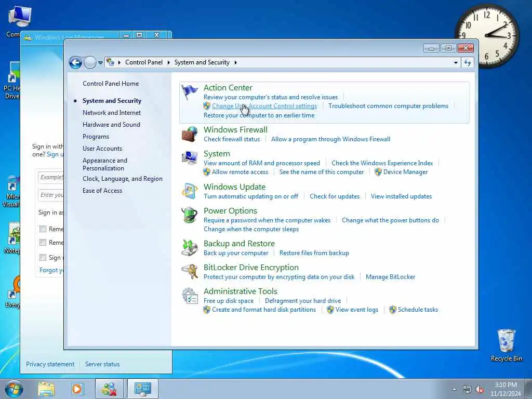Click the Forward arrow button in Control Panel
Viewport: 532px width, 399px height.
(90, 62)
